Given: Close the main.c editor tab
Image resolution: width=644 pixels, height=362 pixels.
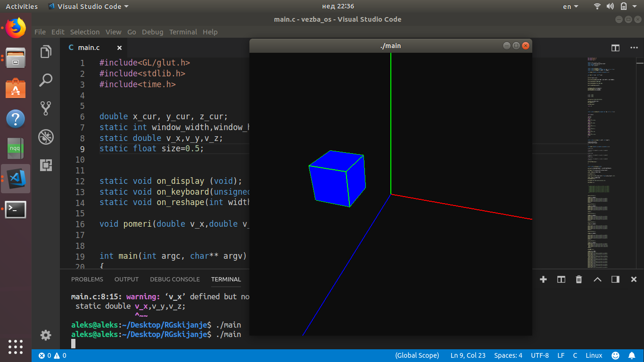Looking at the screenshot, I should 119,48.
